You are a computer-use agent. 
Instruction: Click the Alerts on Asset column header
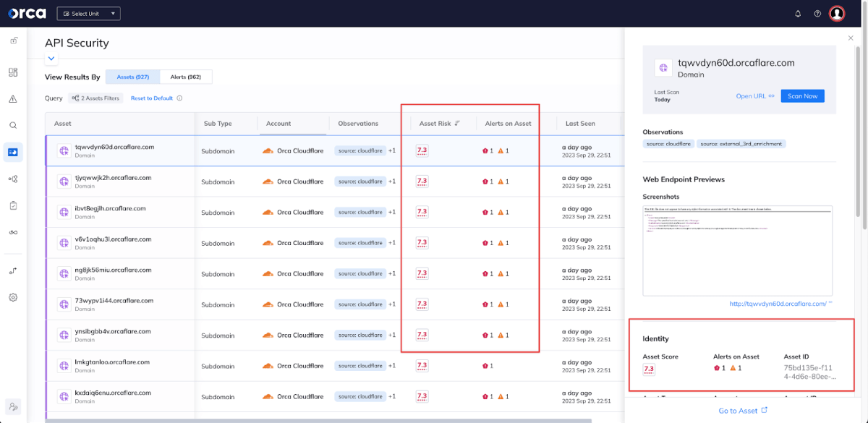pos(509,124)
